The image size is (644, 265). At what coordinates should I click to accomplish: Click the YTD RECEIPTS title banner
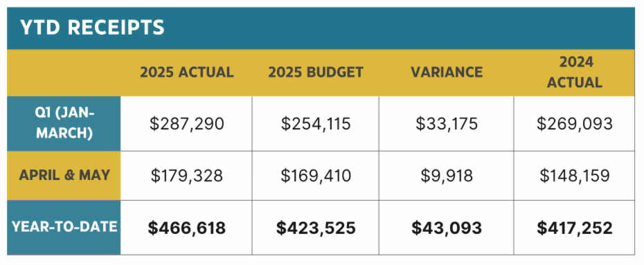[x=321, y=28]
